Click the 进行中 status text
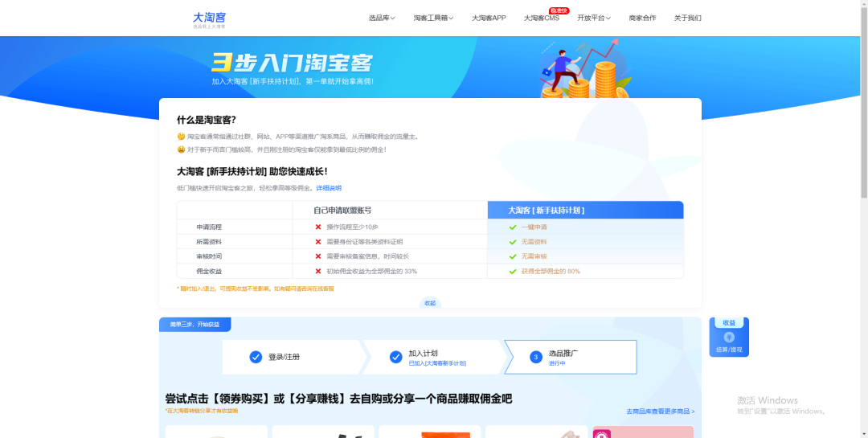The width and height of the screenshot is (868, 438). (x=557, y=363)
